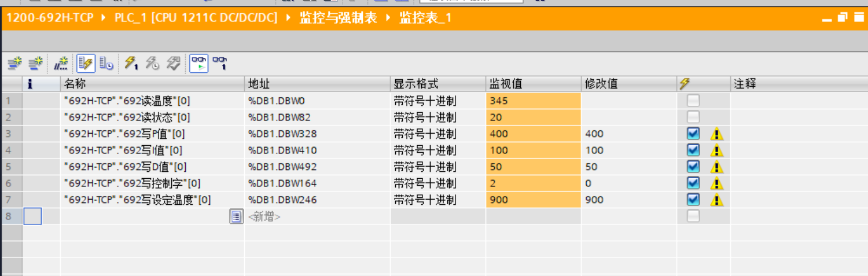The height and width of the screenshot is (276, 868).
Task: Click modify value 50 for 692写D值
Action: 629,167
